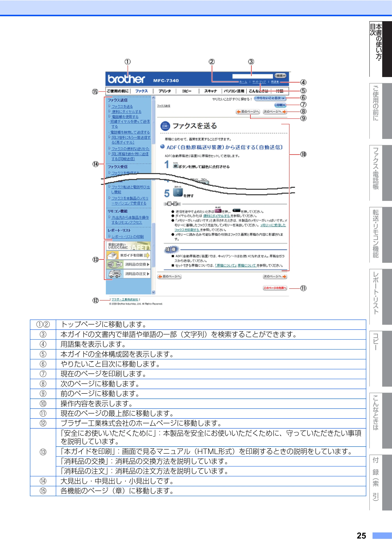The image size is (392, 554).
Task: Open sidebar link ファクスを本製品のメモリーやパソコンで受信する
Action: pyautogui.click(x=130, y=201)
